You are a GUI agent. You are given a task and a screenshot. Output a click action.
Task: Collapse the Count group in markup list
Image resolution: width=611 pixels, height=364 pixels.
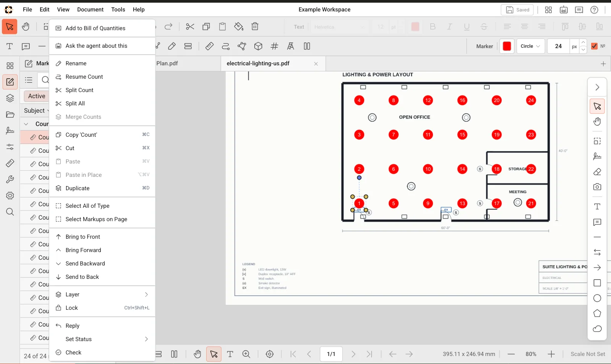(26, 124)
